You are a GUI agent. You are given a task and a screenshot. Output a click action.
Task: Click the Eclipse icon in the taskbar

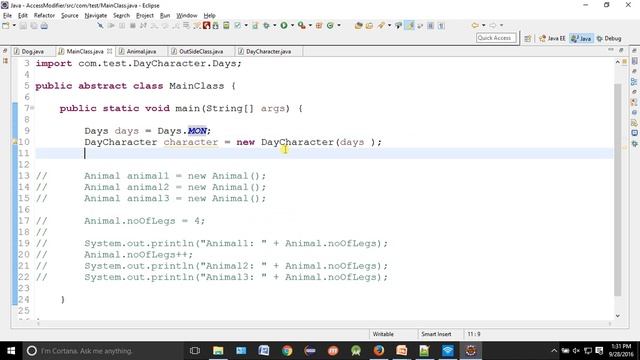tap(471, 351)
